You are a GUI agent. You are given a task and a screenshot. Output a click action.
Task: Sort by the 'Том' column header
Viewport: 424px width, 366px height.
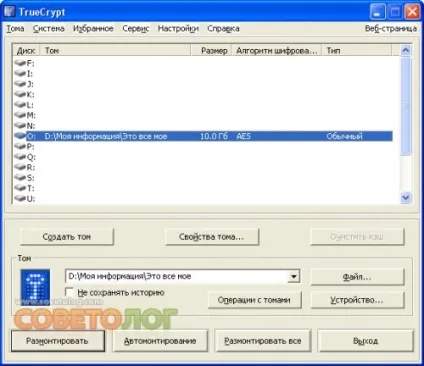pos(115,50)
